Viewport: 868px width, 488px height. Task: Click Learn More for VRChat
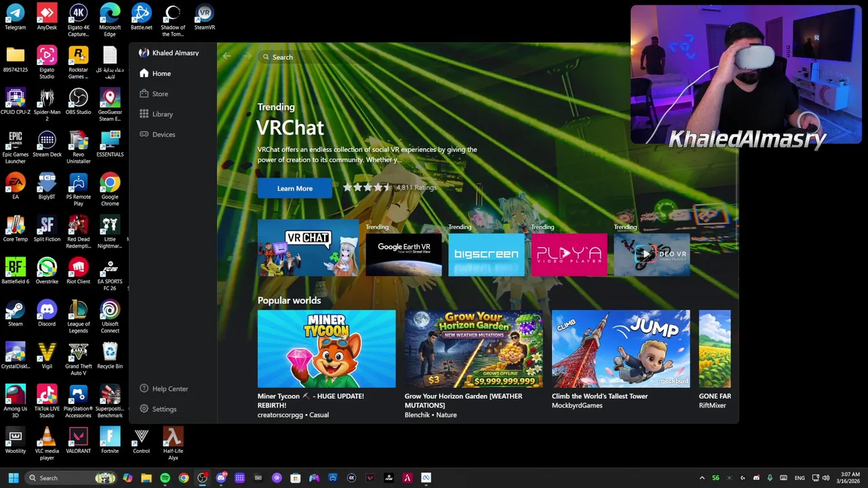coord(295,188)
